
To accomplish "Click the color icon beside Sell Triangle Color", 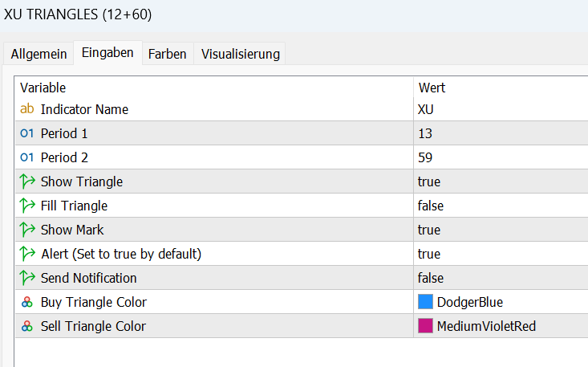I will (26, 326).
